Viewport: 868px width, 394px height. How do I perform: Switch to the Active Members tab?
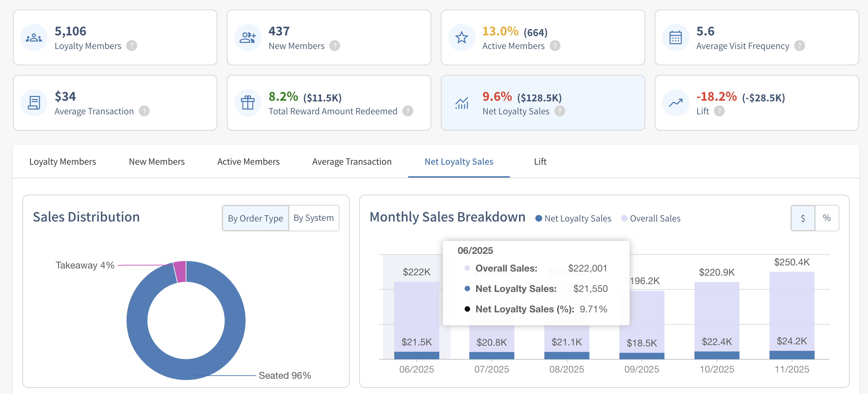[248, 162]
